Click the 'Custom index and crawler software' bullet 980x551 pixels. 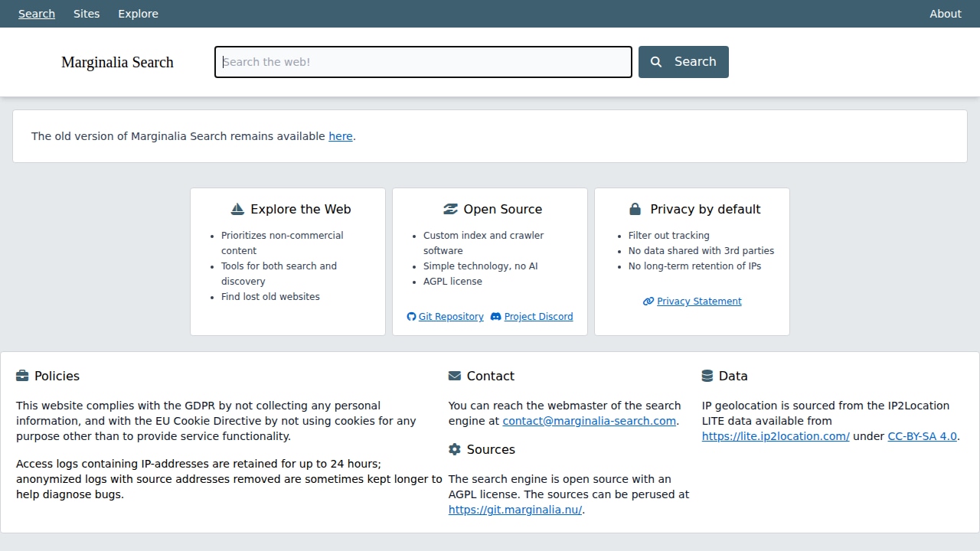coord(484,243)
